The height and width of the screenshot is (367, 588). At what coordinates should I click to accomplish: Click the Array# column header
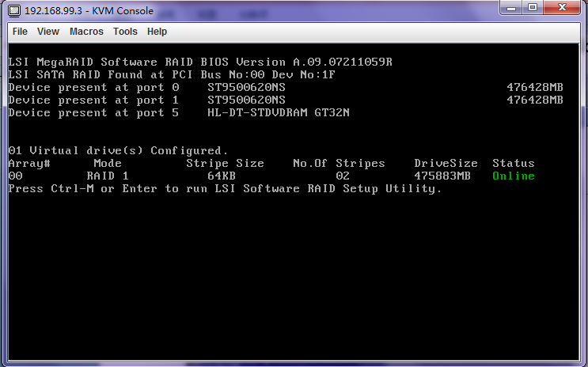[x=29, y=164]
